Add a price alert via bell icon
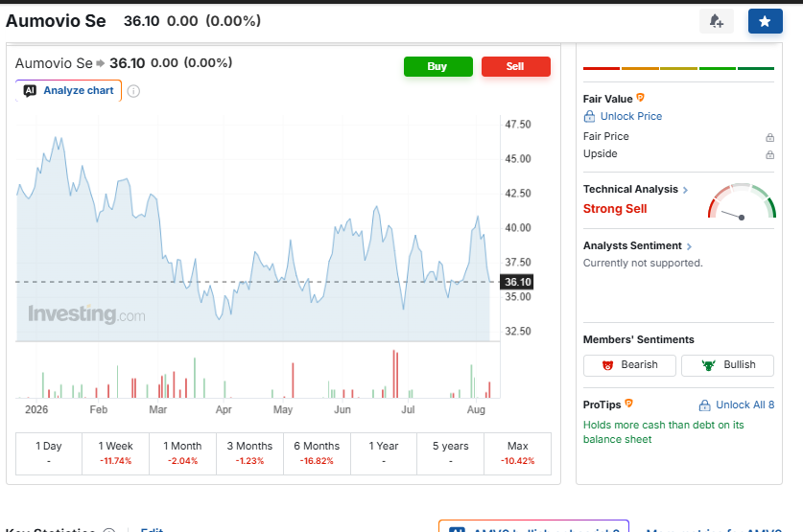The width and height of the screenshot is (803, 532). (716, 21)
